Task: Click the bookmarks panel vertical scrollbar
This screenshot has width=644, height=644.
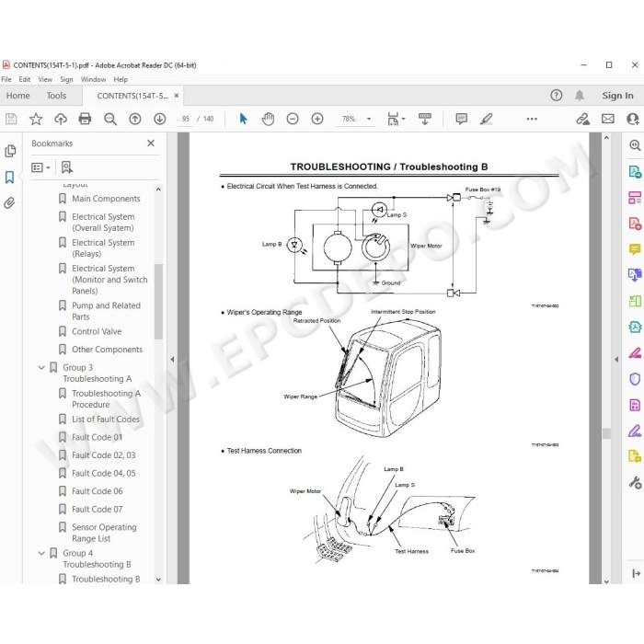Action: 158,302
